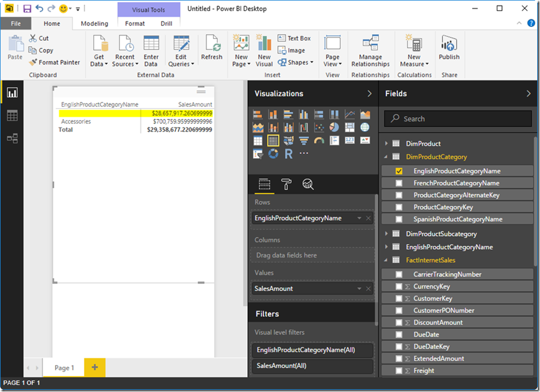540x392 pixels.
Task: Switch to the Drill ribbon tab
Action: pos(166,24)
